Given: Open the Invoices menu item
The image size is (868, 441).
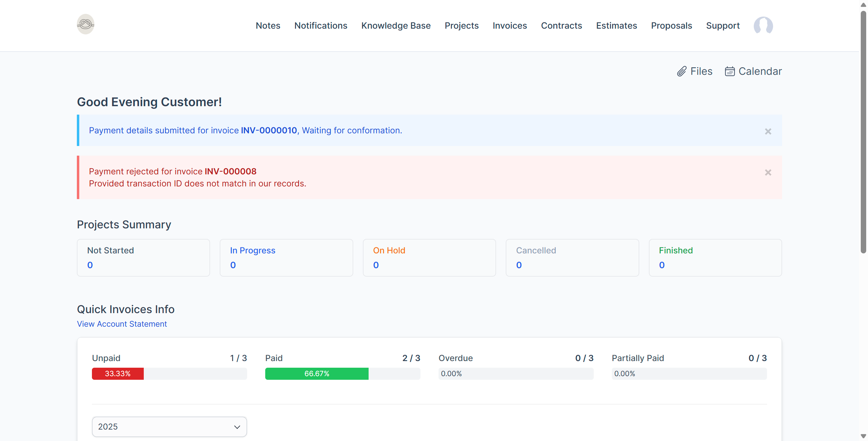Looking at the screenshot, I should 509,26.
